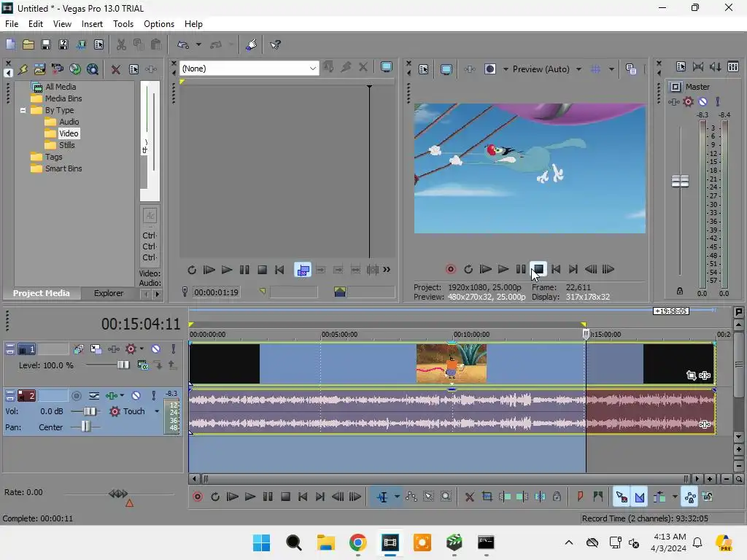Viewport: 747px width, 560px height.
Task: Open the Tools menu
Action: pyautogui.click(x=123, y=24)
